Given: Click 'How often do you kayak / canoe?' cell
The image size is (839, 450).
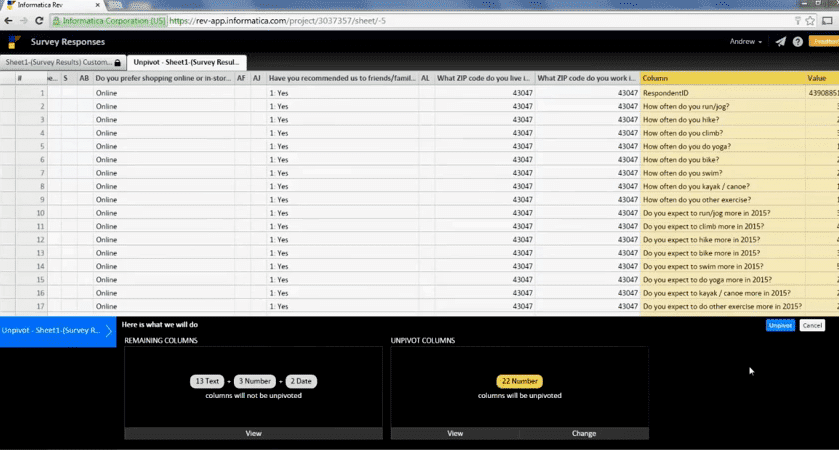Looking at the screenshot, I should 722,187.
